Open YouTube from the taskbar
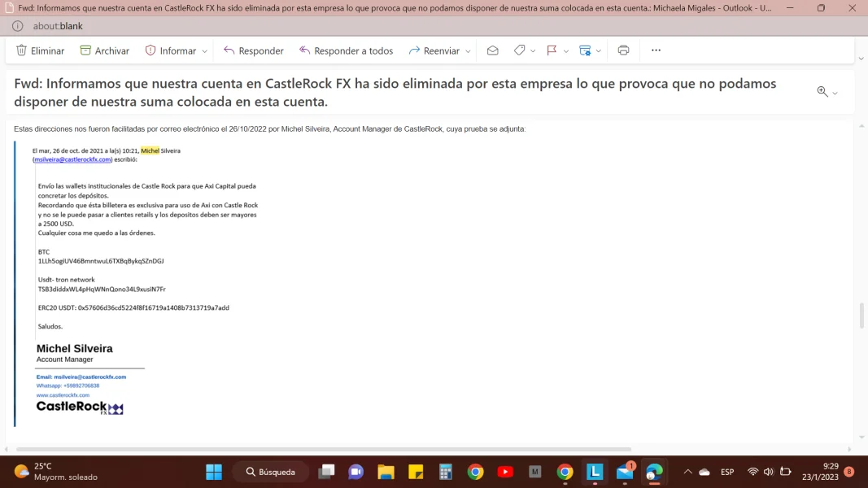868x488 pixels. coord(505,472)
